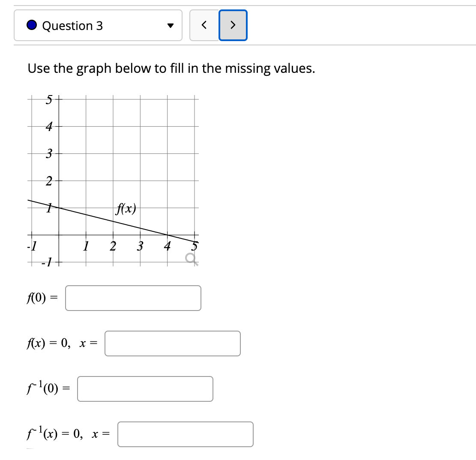
Task: Select the back chevron icon in the navigation
Action: (204, 25)
